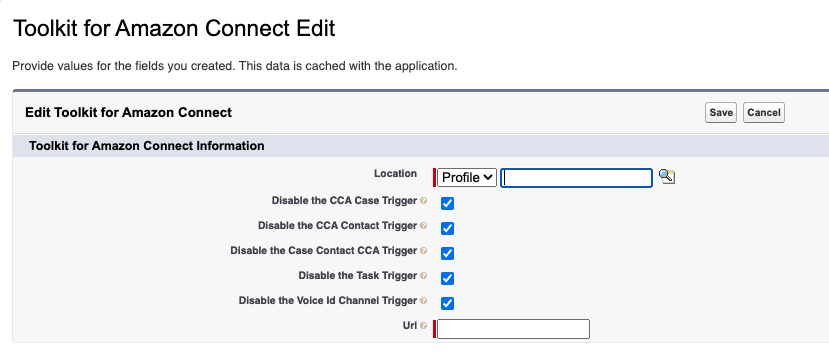Uncheck Disable the Voice Id Channel Trigger
This screenshot has height=360, width=829.
[x=447, y=303]
